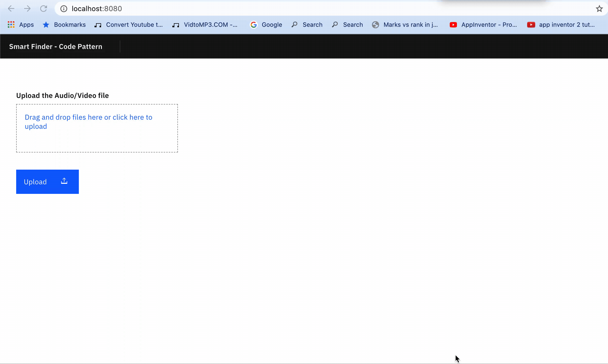The height and width of the screenshot is (364, 608).
Task: Click the upload arrow icon in button
Action: (x=64, y=181)
